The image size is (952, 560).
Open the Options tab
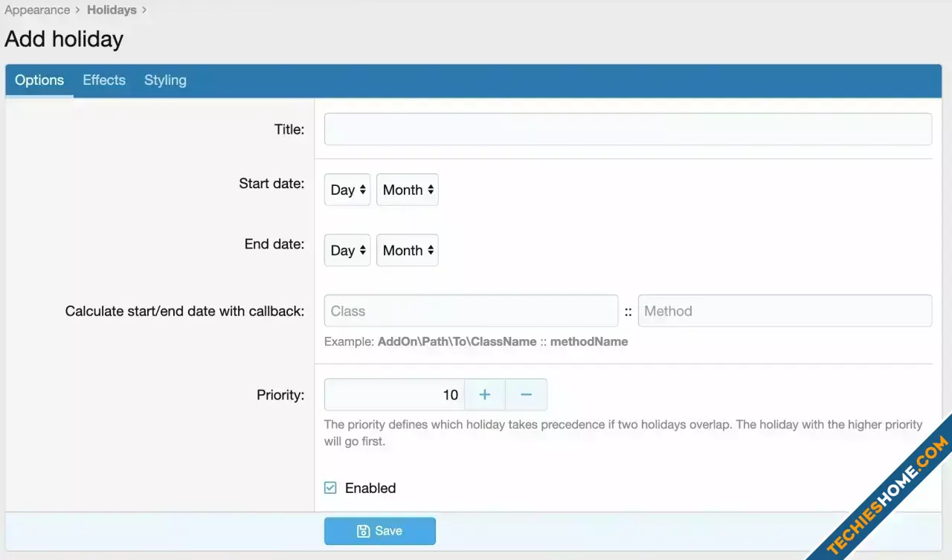coord(39,80)
